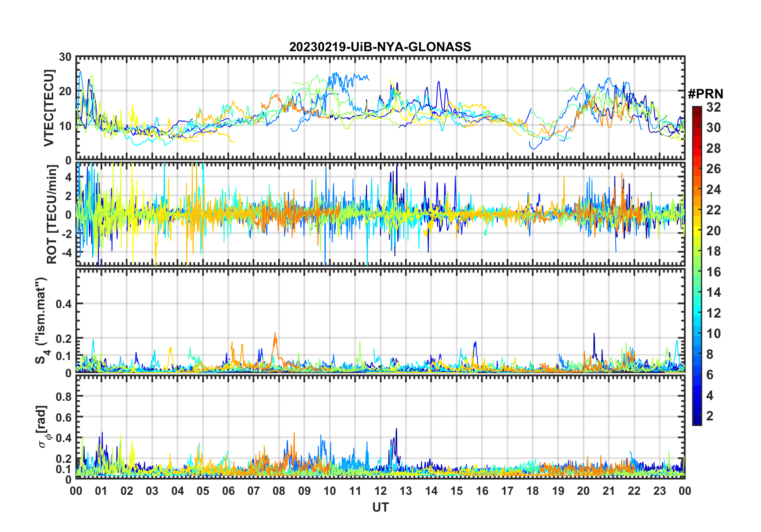Click the S4 ("ism.mat") y-axis label
761x532 pixels.
(x=42, y=321)
